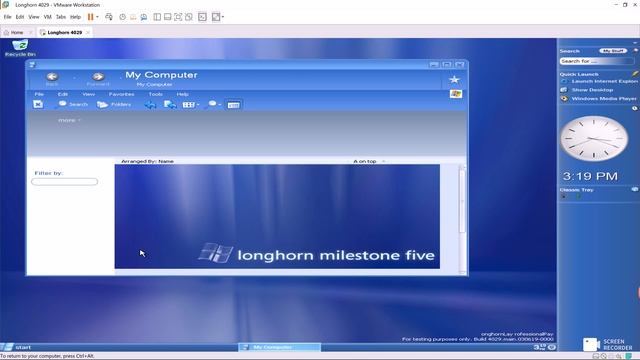640x360 pixels.
Task: Open the VMware VM menu
Action: point(47,17)
